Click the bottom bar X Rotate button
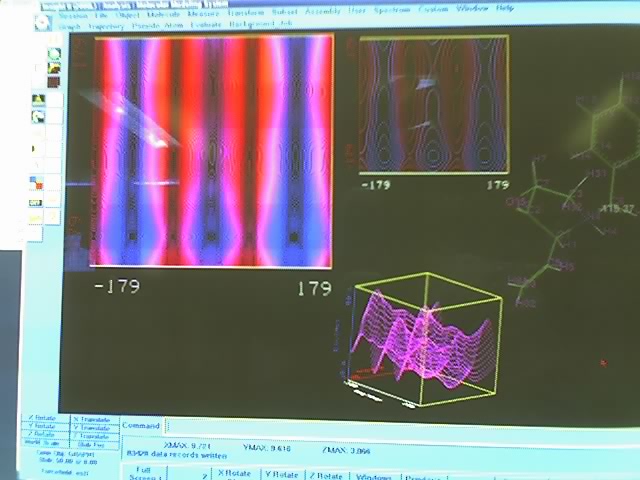 coord(236,473)
